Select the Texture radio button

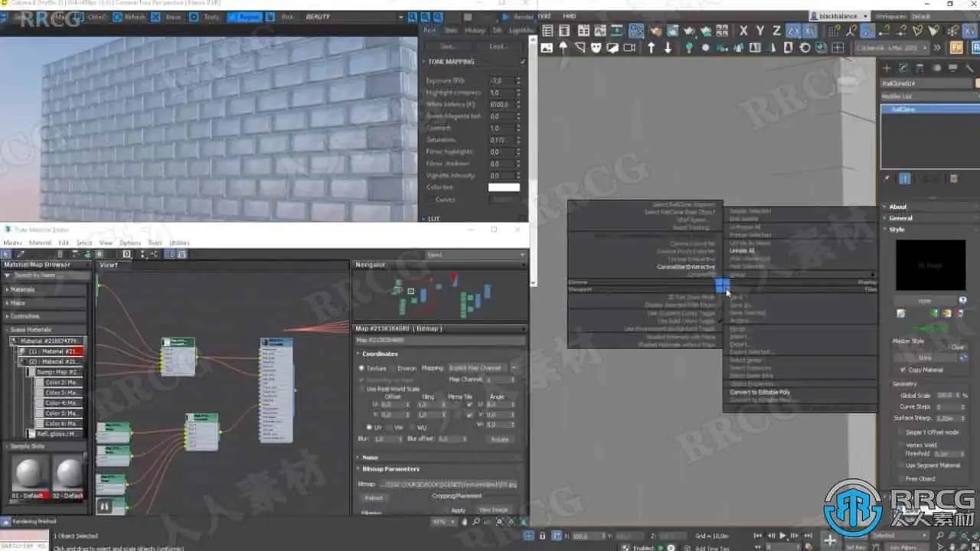click(361, 368)
